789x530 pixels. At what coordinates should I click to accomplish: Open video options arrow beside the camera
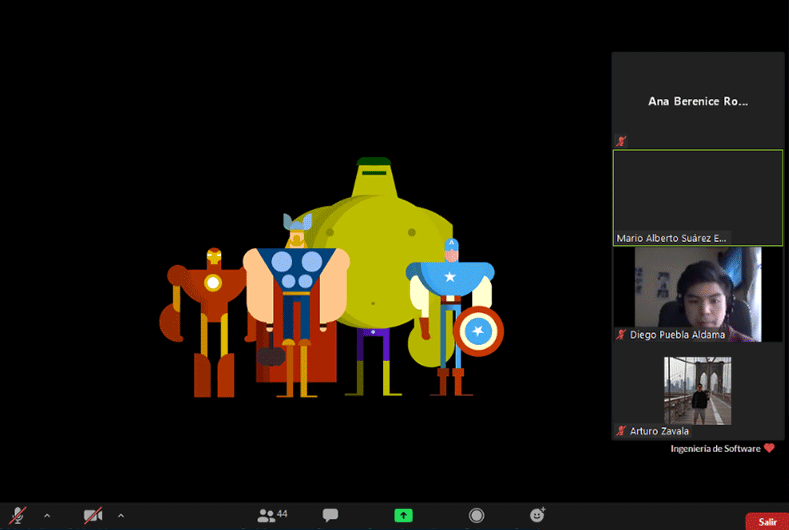121,515
